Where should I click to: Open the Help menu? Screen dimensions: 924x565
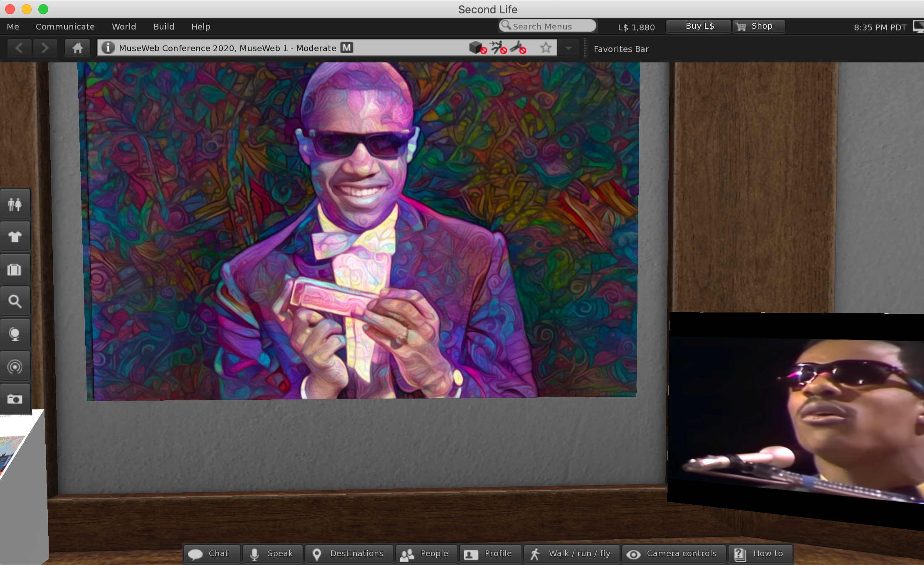click(x=201, y=27)
